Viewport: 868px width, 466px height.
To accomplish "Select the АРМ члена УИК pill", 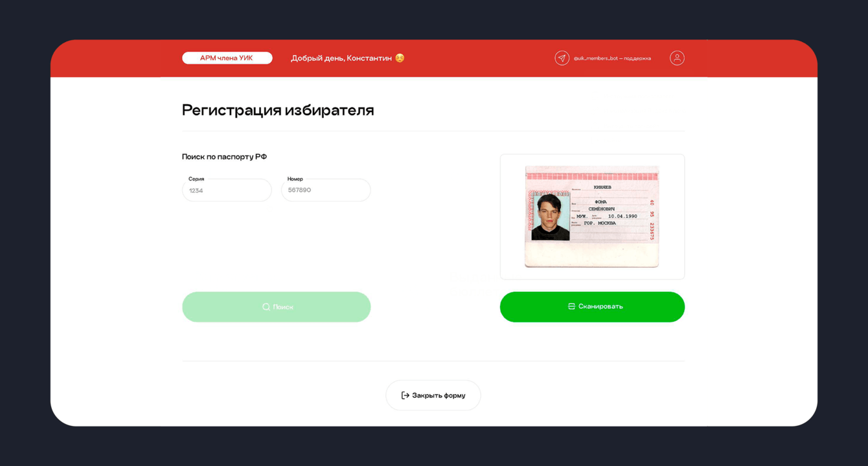I will [227, 58].
